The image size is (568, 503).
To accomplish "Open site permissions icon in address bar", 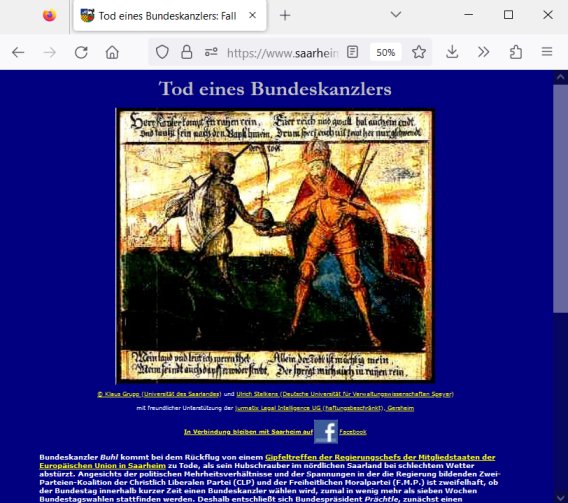I will (211, 52).
